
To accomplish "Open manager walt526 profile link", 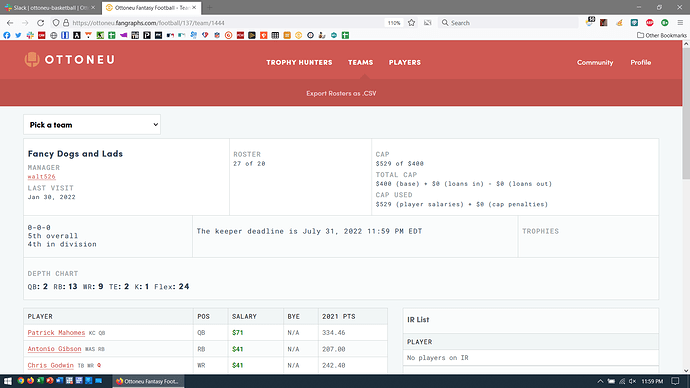I will click(42, 177).
